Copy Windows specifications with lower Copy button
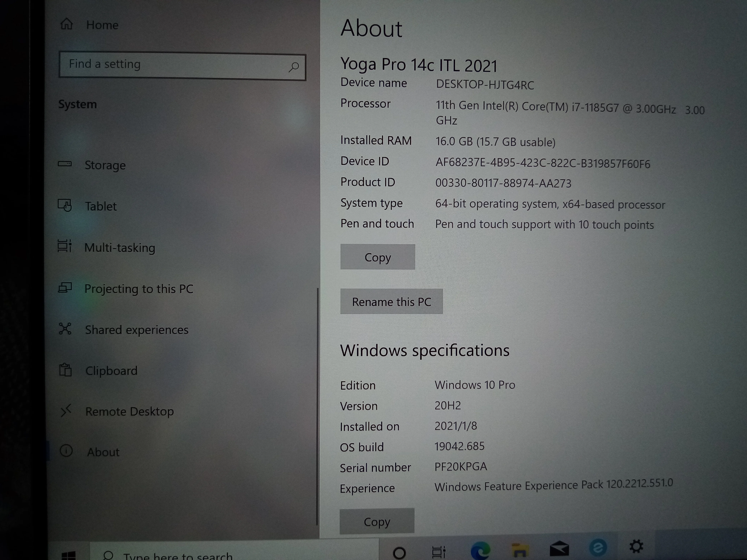The height and width of the screenshot is (560, 747). pyautogui.click(x=377, y=522)
